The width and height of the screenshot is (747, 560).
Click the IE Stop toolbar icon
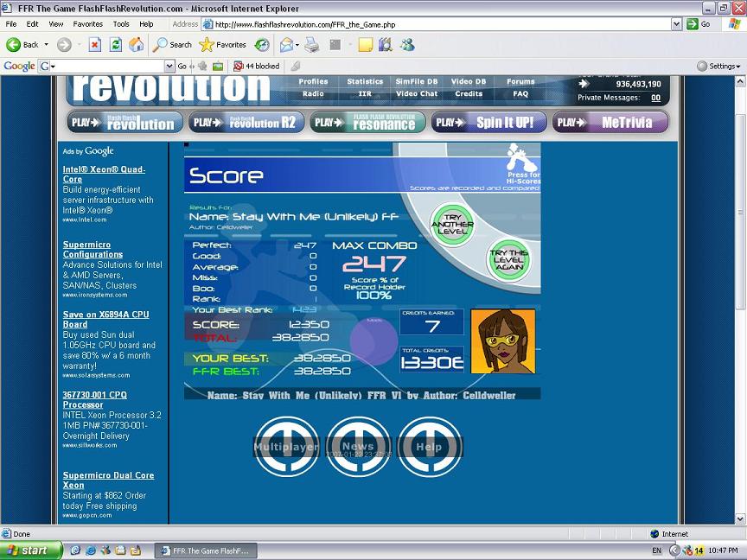[95, 45]
